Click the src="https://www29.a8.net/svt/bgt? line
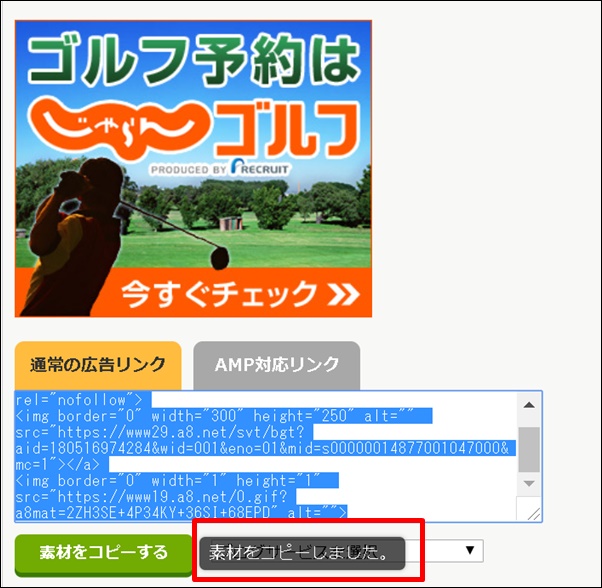The image size is (602, 588). (x=160, y=432)
